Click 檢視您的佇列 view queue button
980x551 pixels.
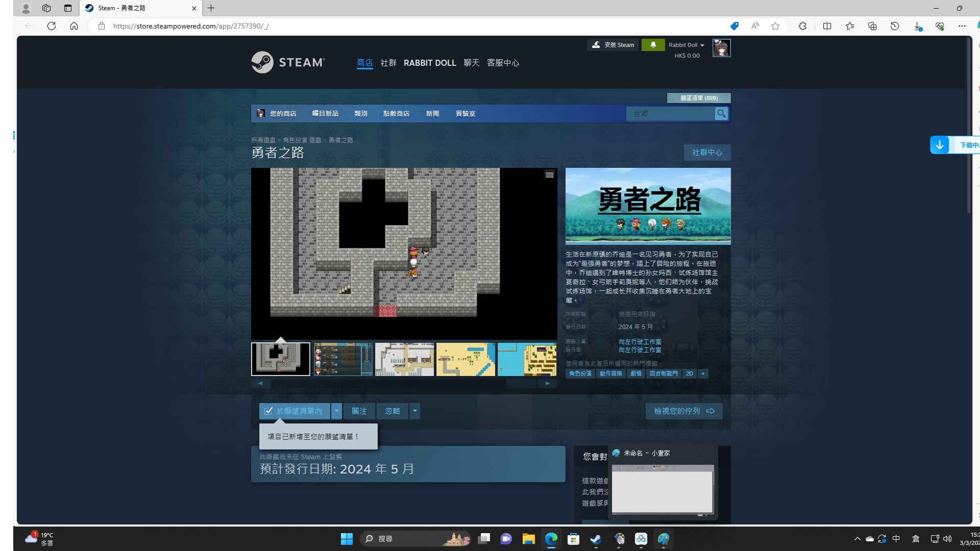click(x=684, y=411)
